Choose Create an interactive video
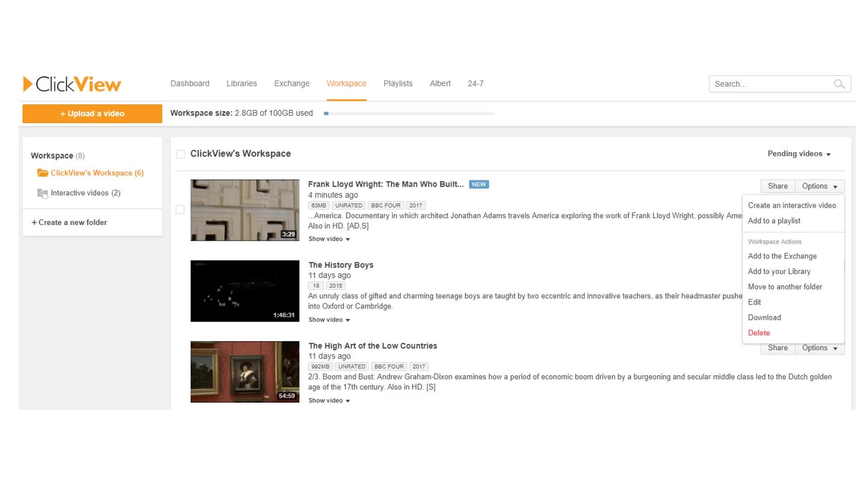Viewport: 868px width, 488px height. tap(792, 206)
